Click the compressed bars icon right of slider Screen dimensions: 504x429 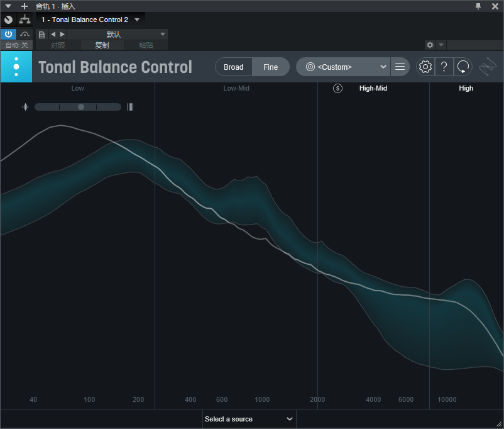[x=130, y=107]
